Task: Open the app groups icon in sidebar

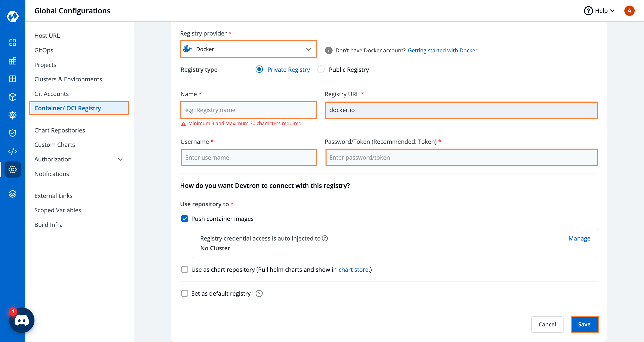Action: click(13, 61)
